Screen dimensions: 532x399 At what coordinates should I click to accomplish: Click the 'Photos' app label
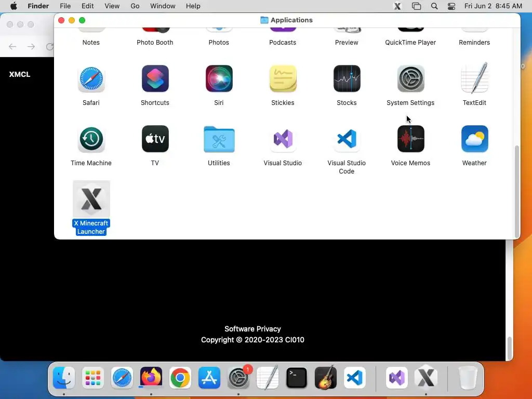pyautogui.click(x=219, y=43)
